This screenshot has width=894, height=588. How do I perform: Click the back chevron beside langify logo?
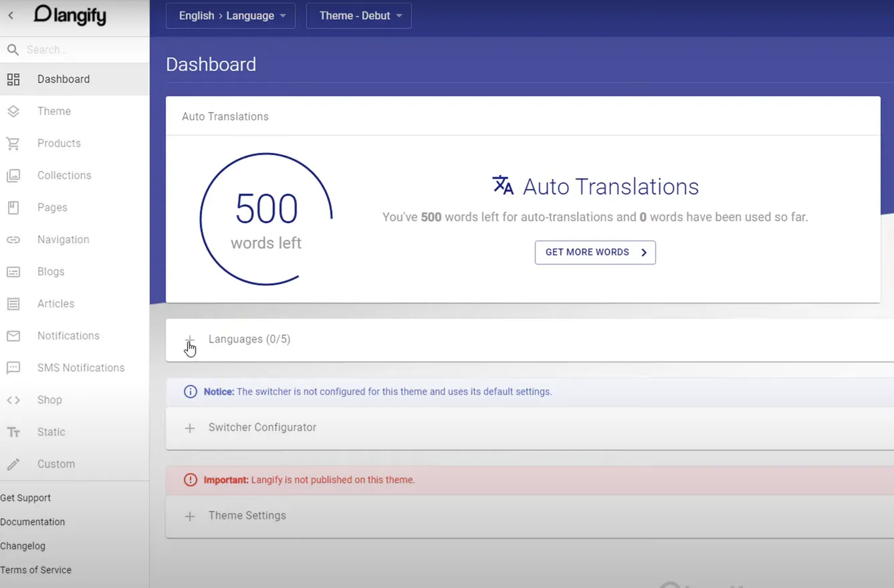(x=11, y=15)
